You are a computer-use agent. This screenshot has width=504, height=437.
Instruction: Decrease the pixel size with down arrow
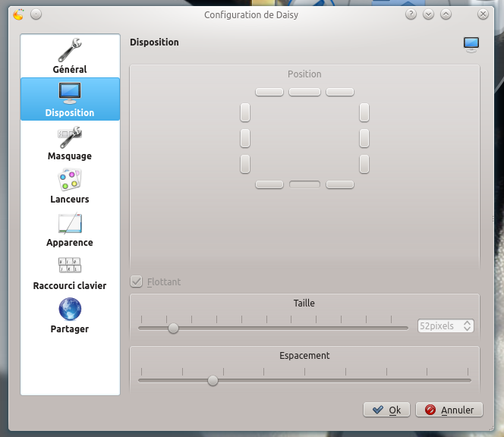[x=468, y=329]
